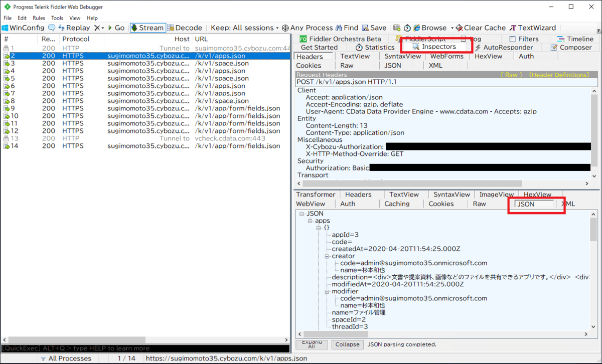Open the TextWizard tool

click(x=533, y=28)
